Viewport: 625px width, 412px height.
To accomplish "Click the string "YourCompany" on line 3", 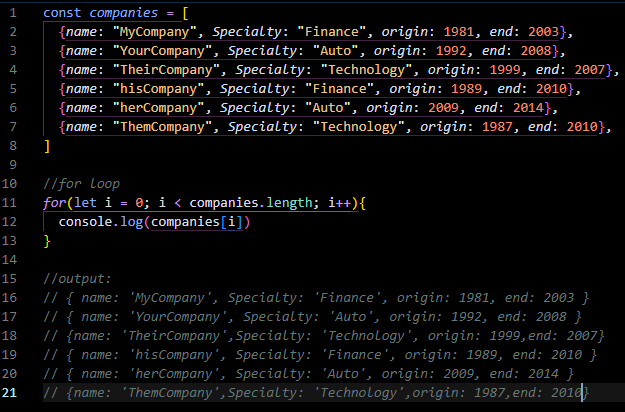I will pyautogui.click(x=162, y=51).
